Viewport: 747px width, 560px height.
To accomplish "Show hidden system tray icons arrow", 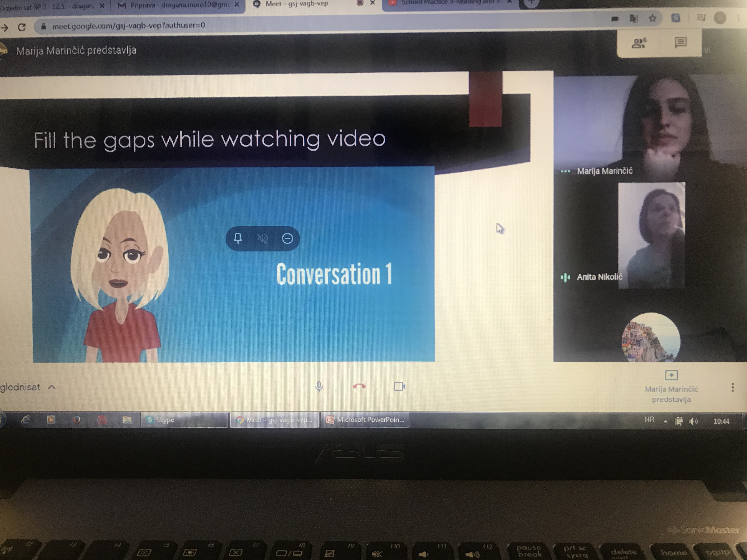I will pyautogui.click(x=665, y=421).
